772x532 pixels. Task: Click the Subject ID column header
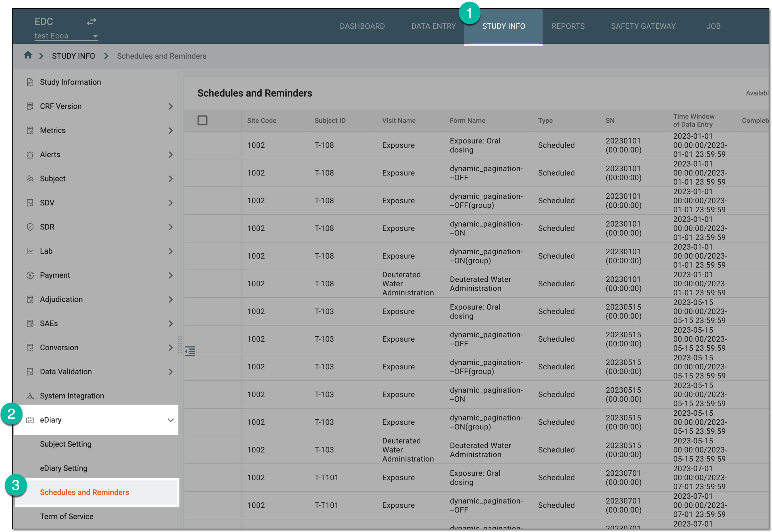[x=330, y=121]
